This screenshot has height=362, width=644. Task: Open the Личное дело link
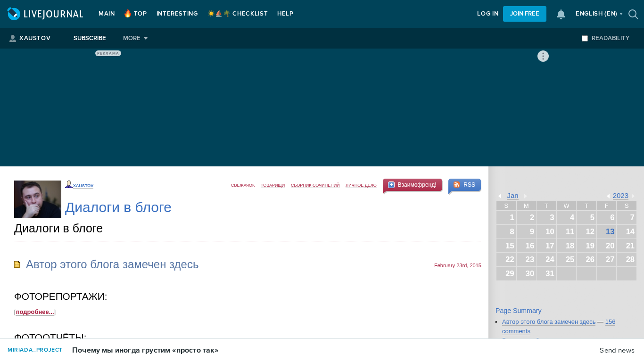tap(361, 185)
